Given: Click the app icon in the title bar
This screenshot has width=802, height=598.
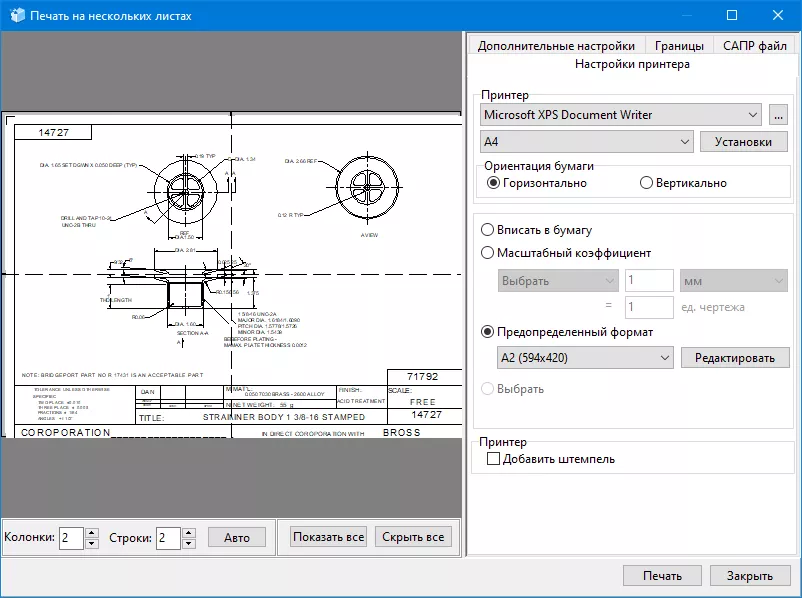Looking at the screenshot, I should coord(16,16).
